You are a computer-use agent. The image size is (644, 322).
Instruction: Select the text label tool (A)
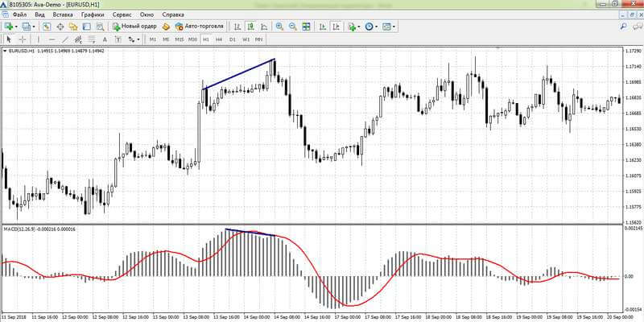click(104, 39)
